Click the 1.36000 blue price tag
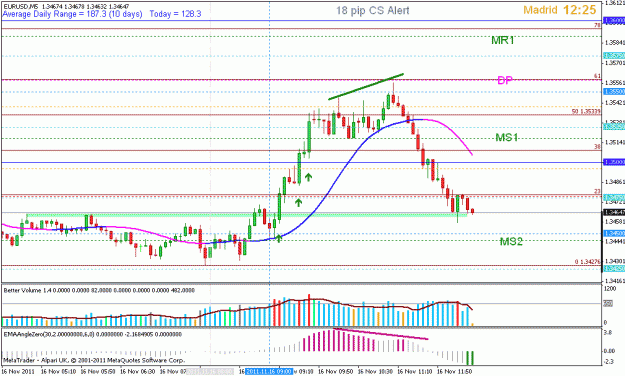 coord(614,20)
